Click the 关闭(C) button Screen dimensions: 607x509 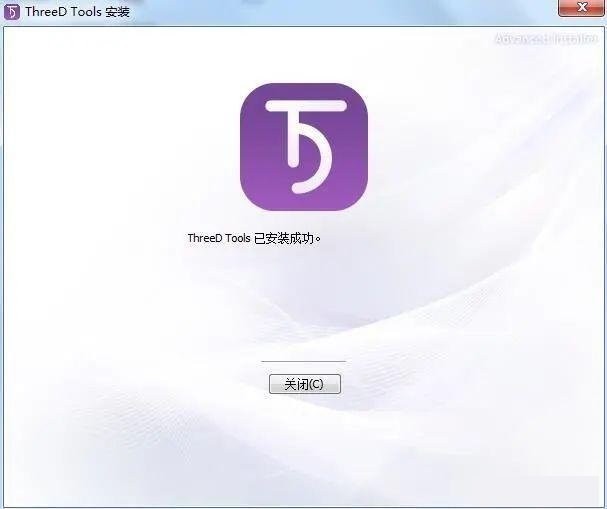point(305,384)
